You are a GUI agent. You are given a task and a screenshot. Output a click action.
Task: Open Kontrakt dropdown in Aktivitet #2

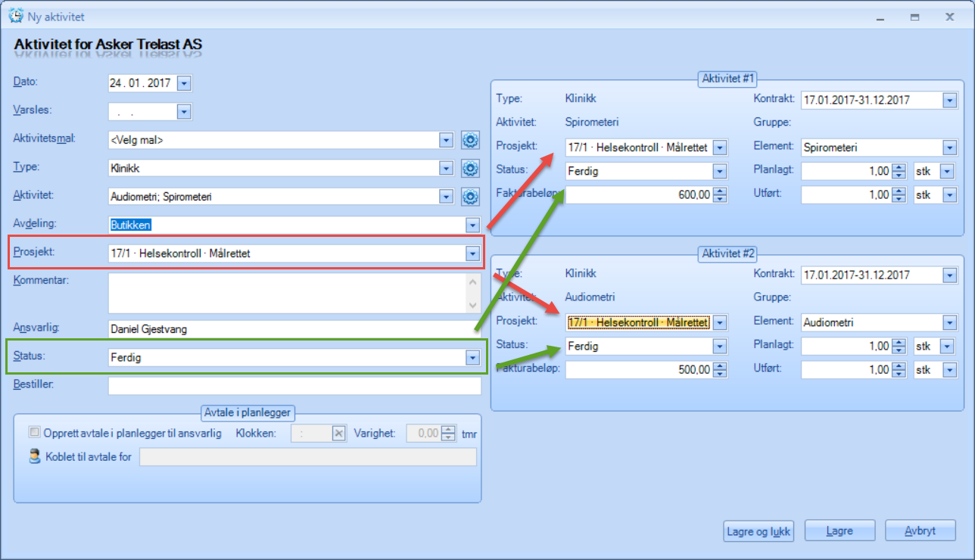pos(950,275)
